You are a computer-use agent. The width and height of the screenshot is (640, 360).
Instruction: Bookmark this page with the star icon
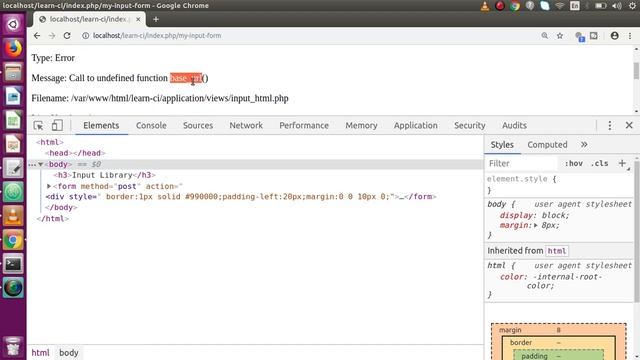[x=560, y=36]
